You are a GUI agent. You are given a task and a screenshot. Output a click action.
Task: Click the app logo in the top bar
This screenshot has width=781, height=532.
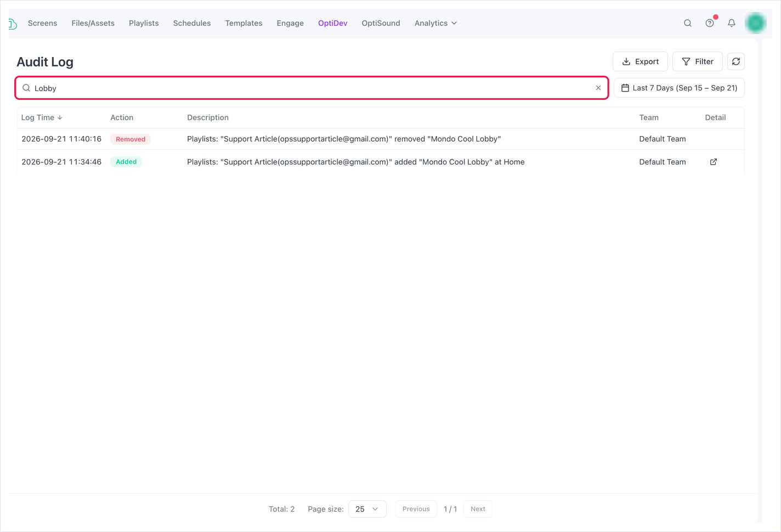click(13, 24)
